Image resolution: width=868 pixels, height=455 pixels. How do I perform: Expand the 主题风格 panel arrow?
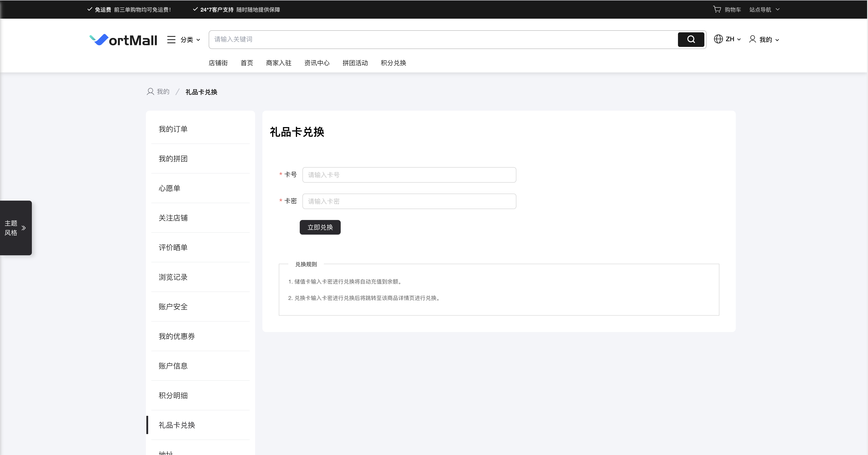coord(24,228)
